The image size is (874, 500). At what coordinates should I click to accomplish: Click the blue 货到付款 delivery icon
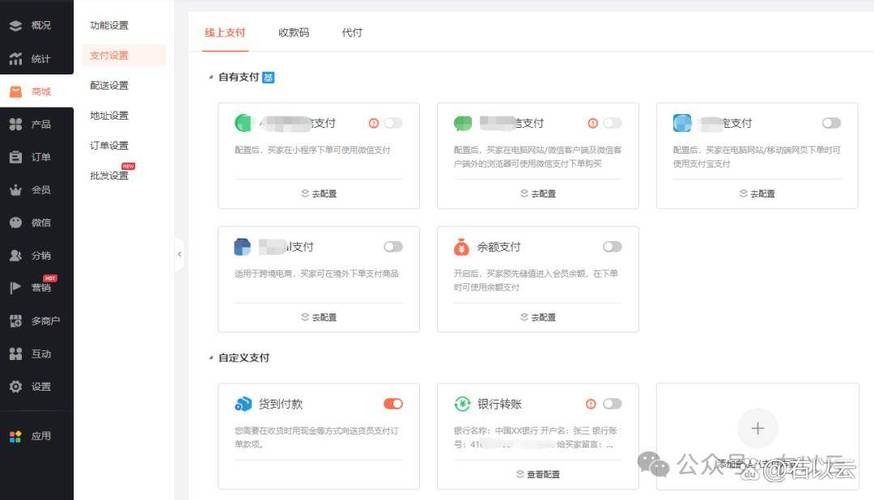pos(244,404)
